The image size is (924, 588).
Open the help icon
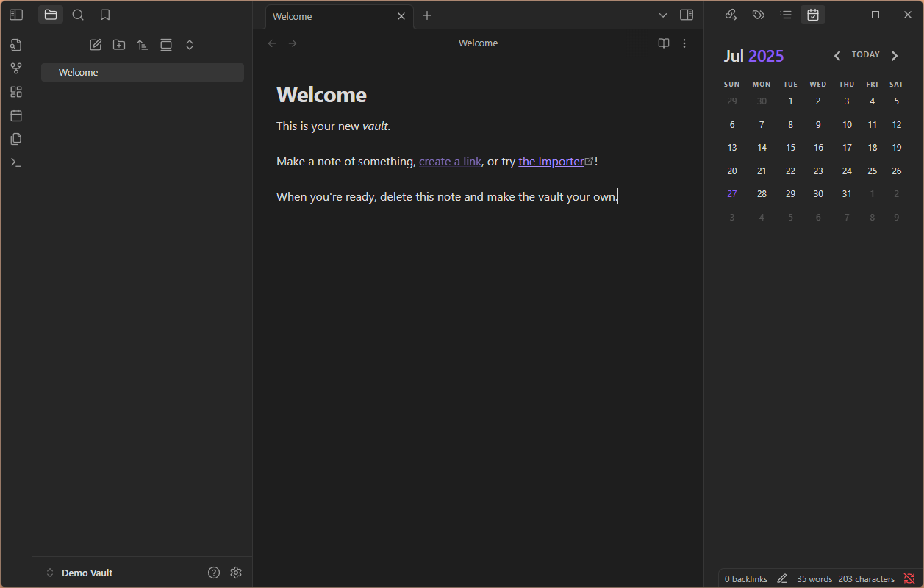click(214, 573)
